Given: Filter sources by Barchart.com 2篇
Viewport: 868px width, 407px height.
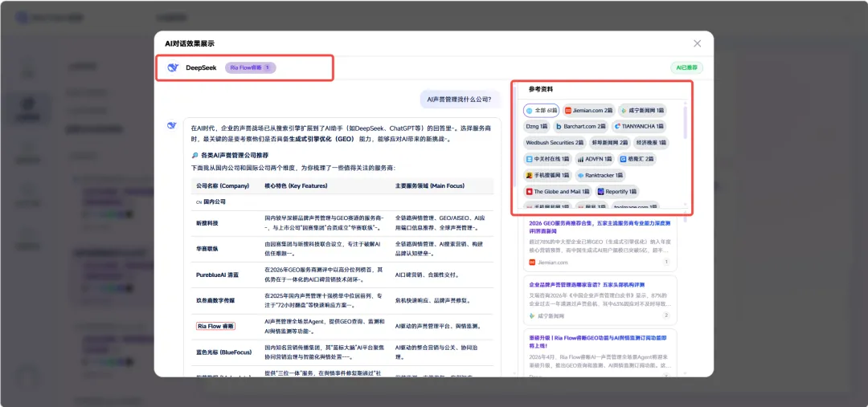Looking at the screenshot, I should [x=580, y=126].
